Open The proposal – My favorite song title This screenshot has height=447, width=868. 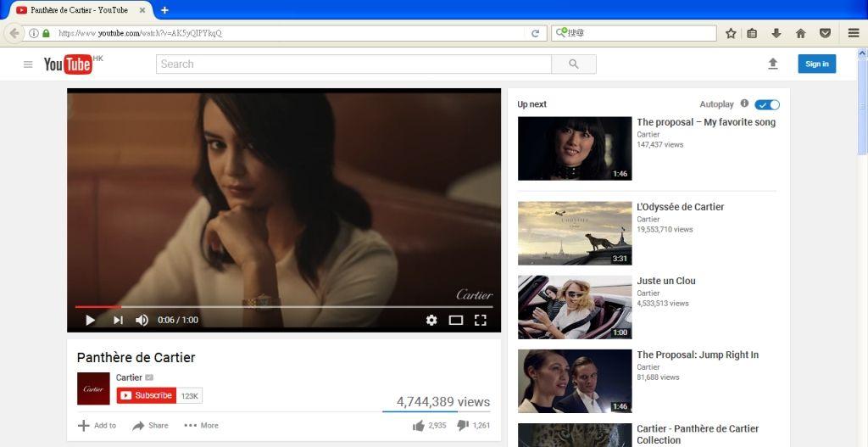click(x=706, y=122)
